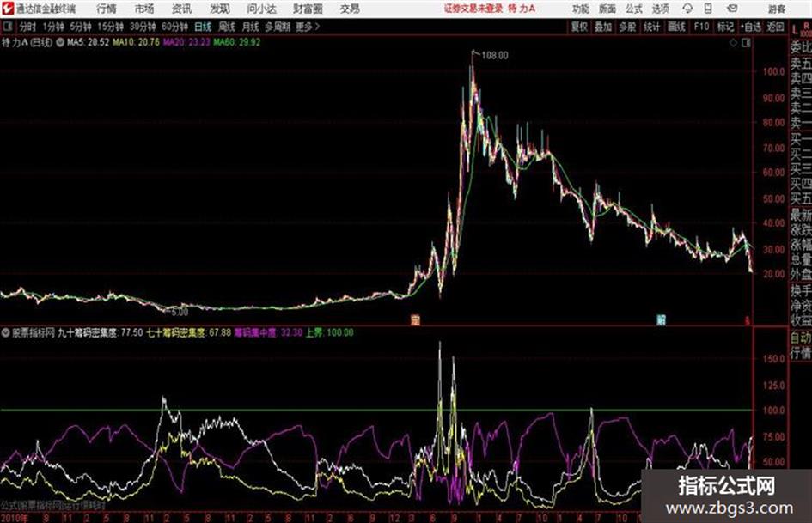Click 证券交易未登录 login status link
812x523 pixels.
473,9
